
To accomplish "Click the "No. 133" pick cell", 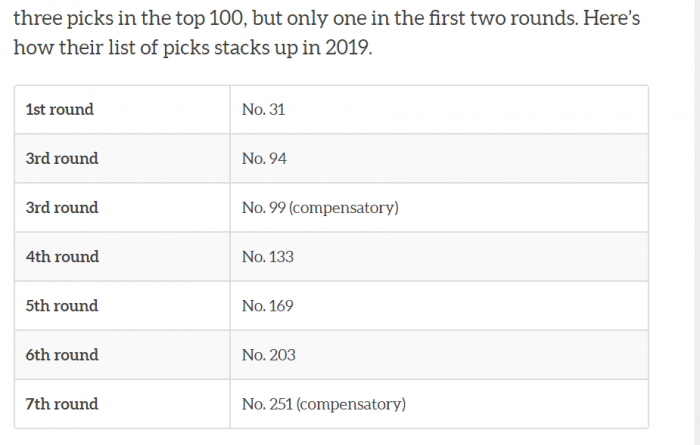I will (x=268, y=256).
